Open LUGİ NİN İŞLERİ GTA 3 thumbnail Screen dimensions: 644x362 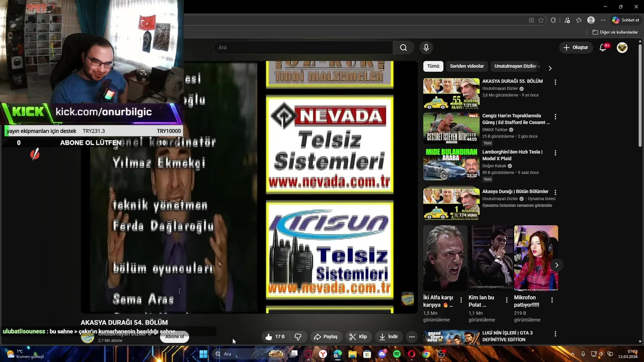click(451, 337)
